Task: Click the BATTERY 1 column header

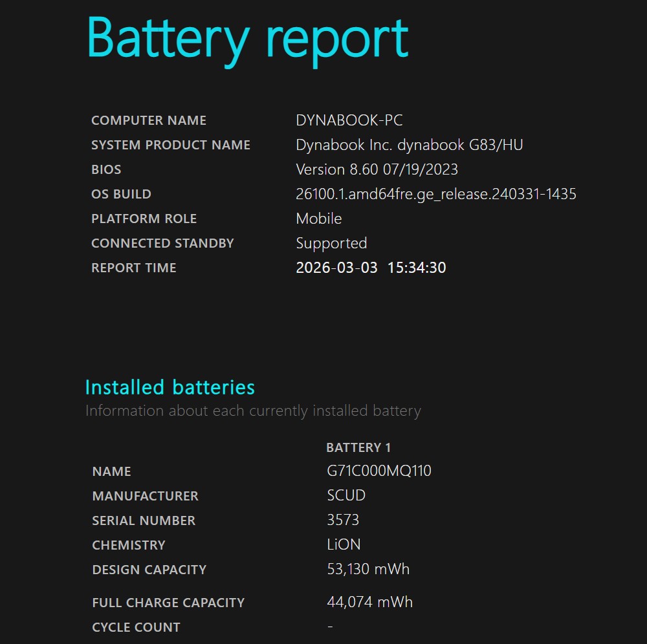Action: click(358, 447)
